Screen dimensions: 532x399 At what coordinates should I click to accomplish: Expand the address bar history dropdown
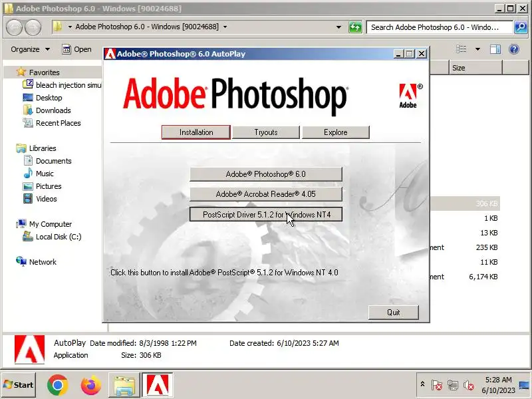pos(338,27)
